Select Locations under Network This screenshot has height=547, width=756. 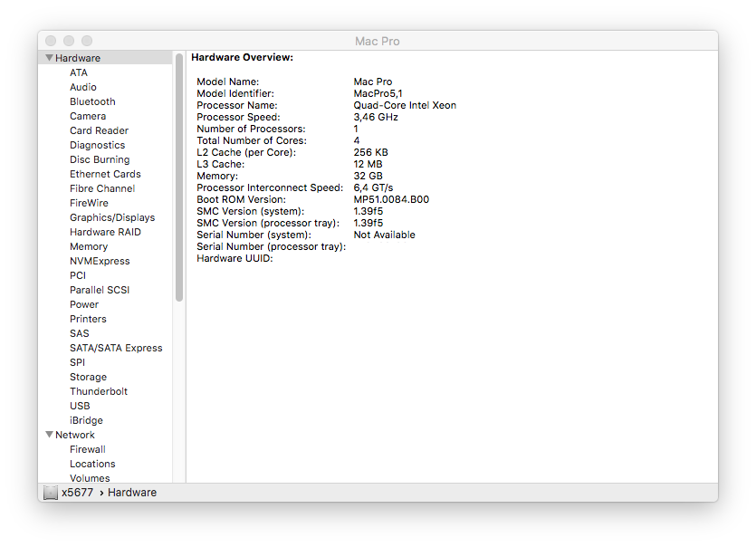click(x=92, y=464)
